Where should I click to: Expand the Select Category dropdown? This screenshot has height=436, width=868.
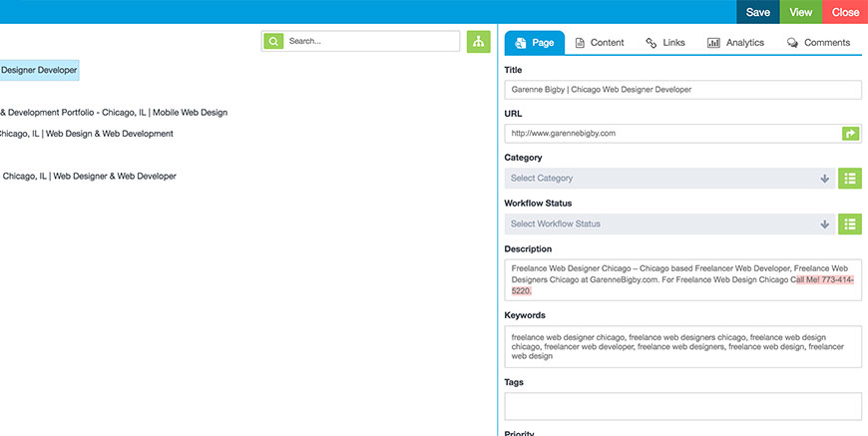click(x=669, y=179)
